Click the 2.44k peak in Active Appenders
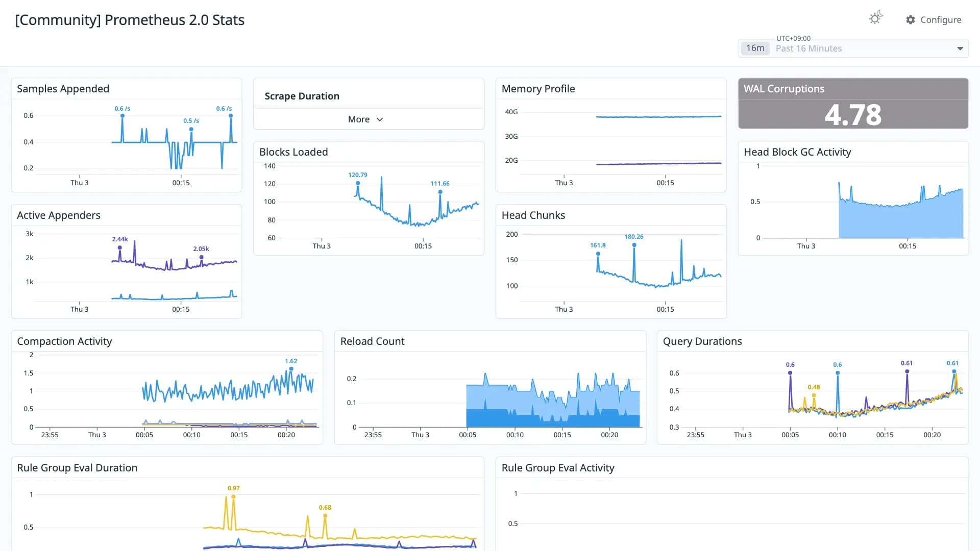This screenshot has width=980, height=551. 120,247
